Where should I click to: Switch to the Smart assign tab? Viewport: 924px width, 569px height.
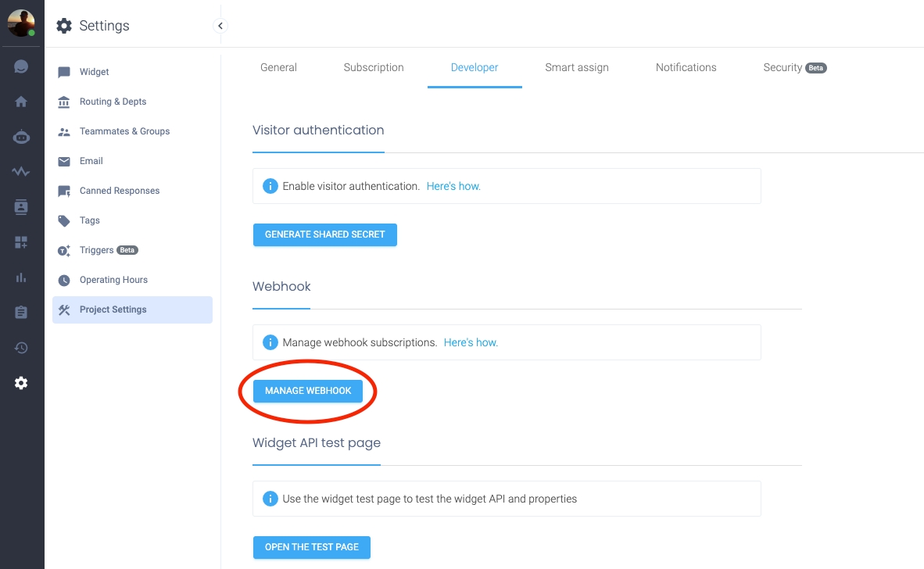click(577, 68)
